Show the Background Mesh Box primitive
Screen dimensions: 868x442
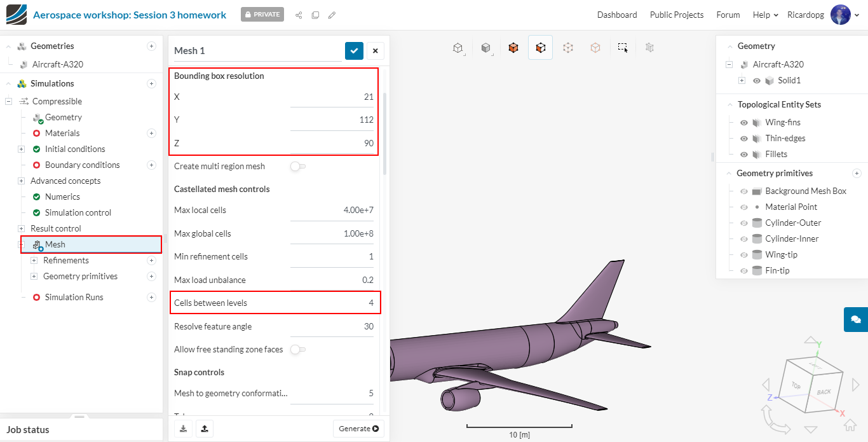[x=744, y=191]
